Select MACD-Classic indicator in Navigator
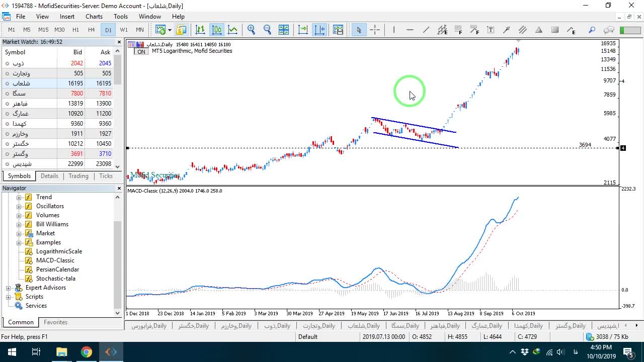644x362 pixels. pyautogui.click(x=55, y=260)
